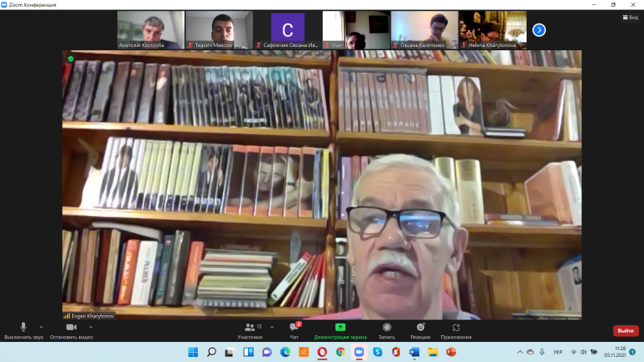Screen dimensions: 644x362
Task: Stop video with the camera toggle
Action: tap(71, 327)
